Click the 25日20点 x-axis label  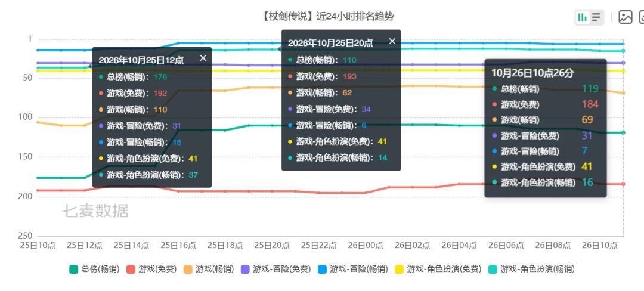272,245
